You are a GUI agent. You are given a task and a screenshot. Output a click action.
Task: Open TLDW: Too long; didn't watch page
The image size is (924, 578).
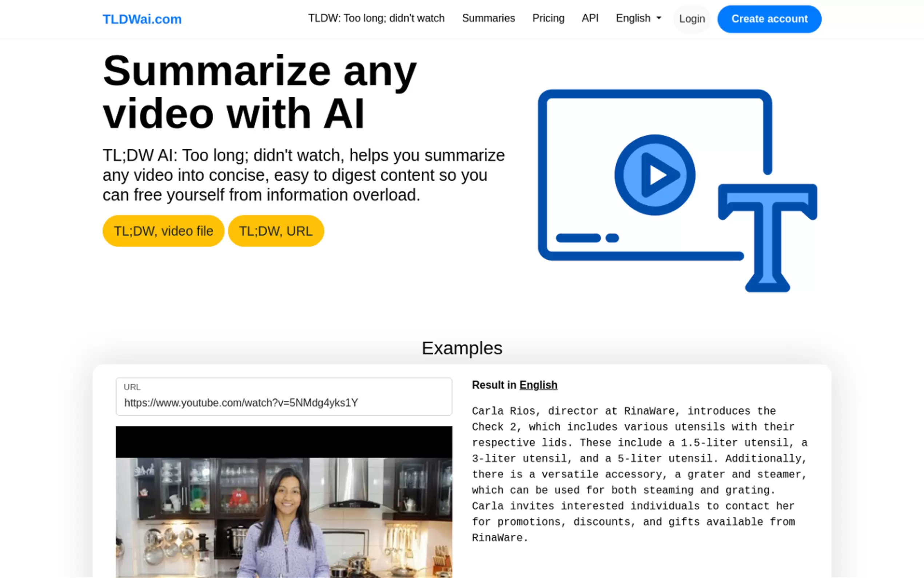click(x=376, y=18)
